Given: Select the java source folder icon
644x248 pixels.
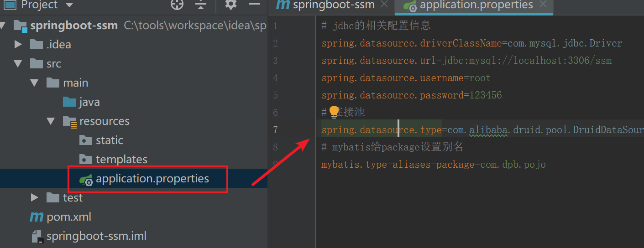Looking at the screenshot, I should click(69, 102).
